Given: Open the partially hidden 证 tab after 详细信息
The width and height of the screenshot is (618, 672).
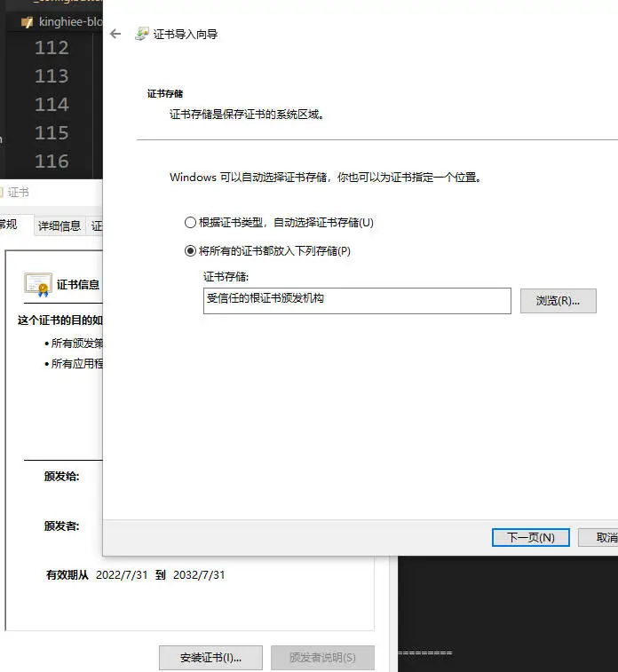Looking at the screenshot, I should tap(95, 225).
